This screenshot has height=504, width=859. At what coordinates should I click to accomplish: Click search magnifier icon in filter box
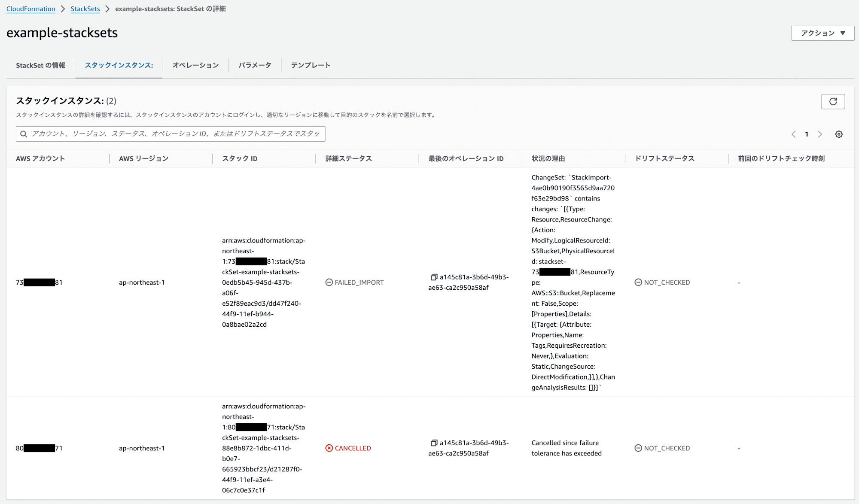click(24, 134)
